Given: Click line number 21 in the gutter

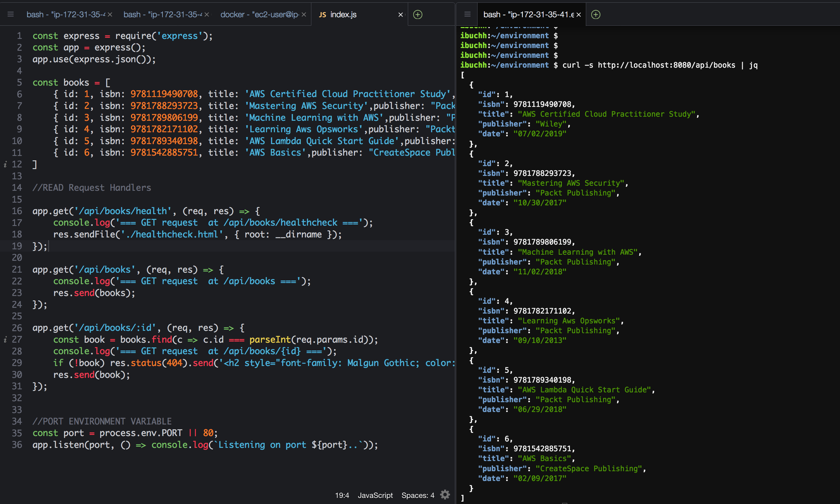Looking at the screenshot, I should point(17,270).
